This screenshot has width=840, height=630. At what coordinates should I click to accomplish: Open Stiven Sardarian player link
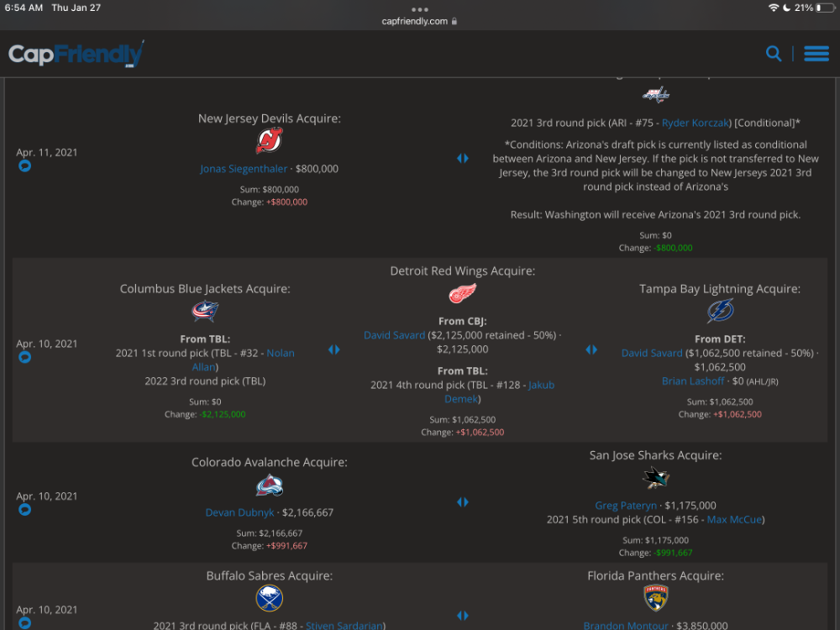pos(344,625)
